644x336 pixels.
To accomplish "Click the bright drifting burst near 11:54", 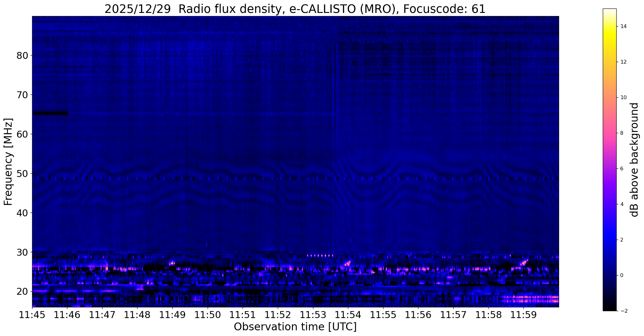I will (x=347, y=263).
